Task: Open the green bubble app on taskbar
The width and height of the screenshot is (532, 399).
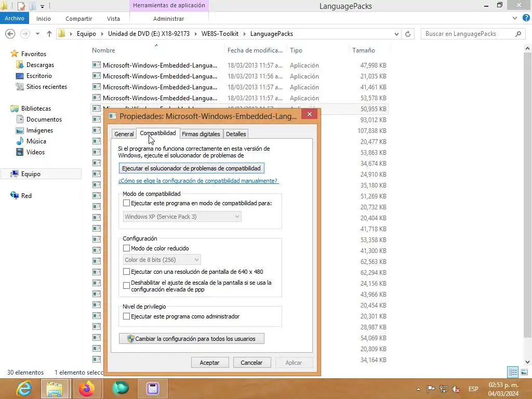Action: point(120,389)
